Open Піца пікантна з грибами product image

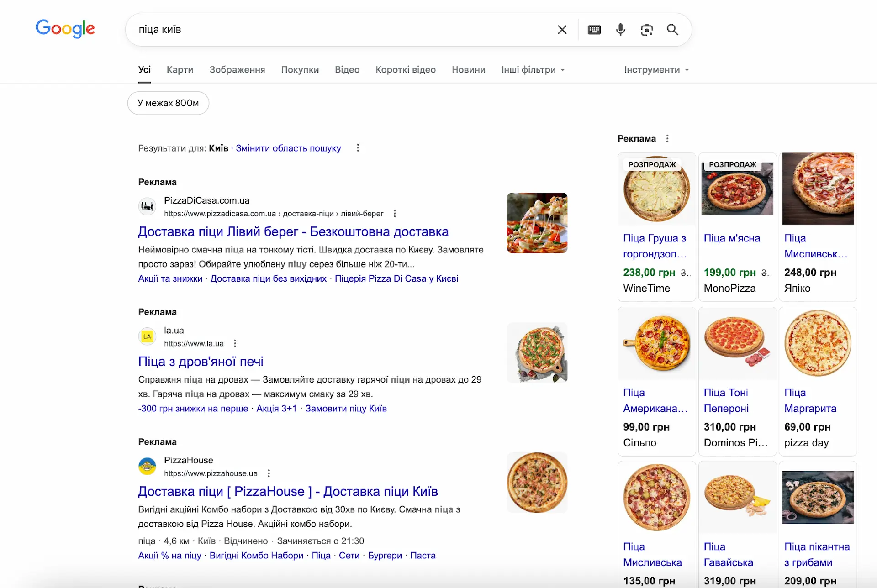pyautogui.click(x=818, y=498)
